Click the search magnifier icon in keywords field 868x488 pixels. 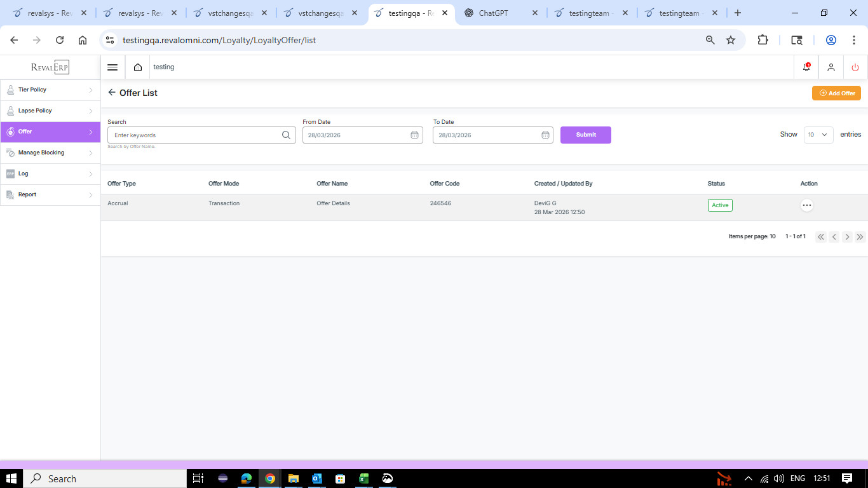click(286, 135)
